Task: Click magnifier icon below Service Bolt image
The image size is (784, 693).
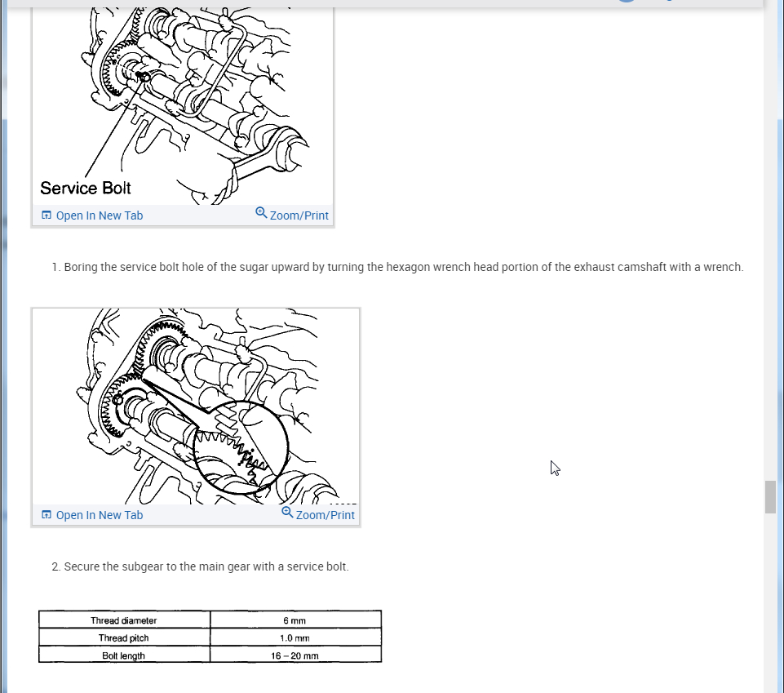Action: (x=261, y=213)
